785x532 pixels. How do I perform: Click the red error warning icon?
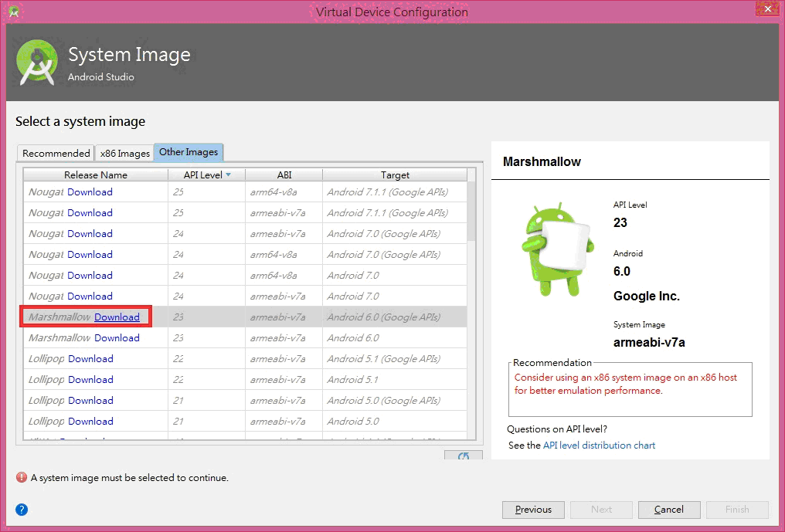point(22,477)
